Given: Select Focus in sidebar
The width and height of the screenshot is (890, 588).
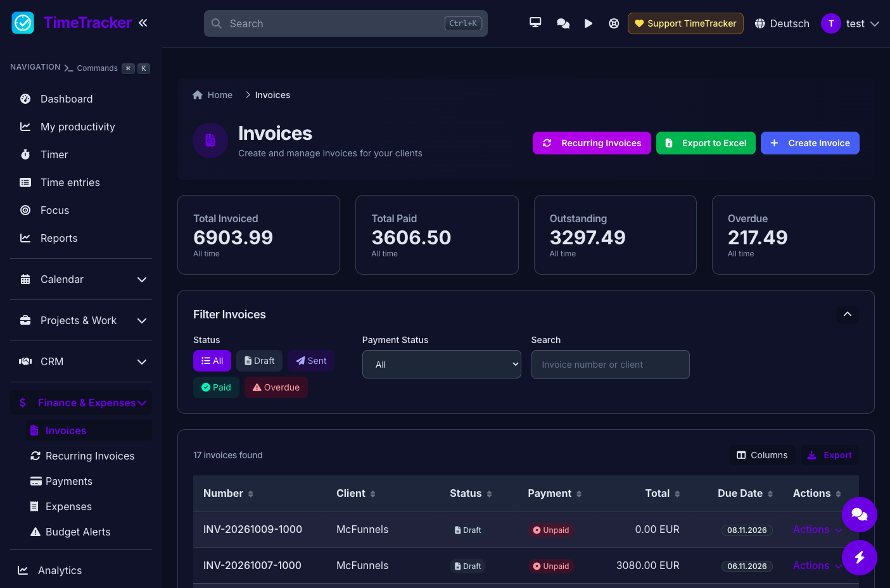Looking at the screenshot, I should point(81,210).
